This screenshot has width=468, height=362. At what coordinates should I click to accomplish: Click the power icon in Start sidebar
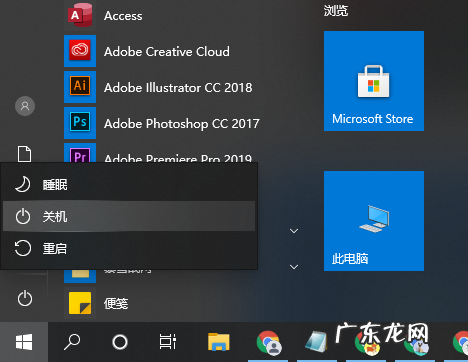pyautogui.click(x=25, y=298)
